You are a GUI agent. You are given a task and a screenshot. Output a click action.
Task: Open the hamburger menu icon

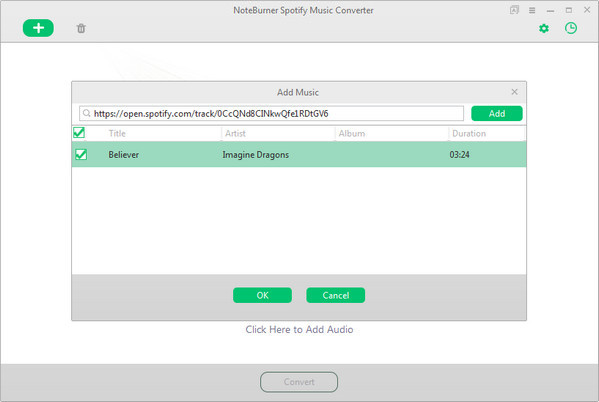(532, 10)
